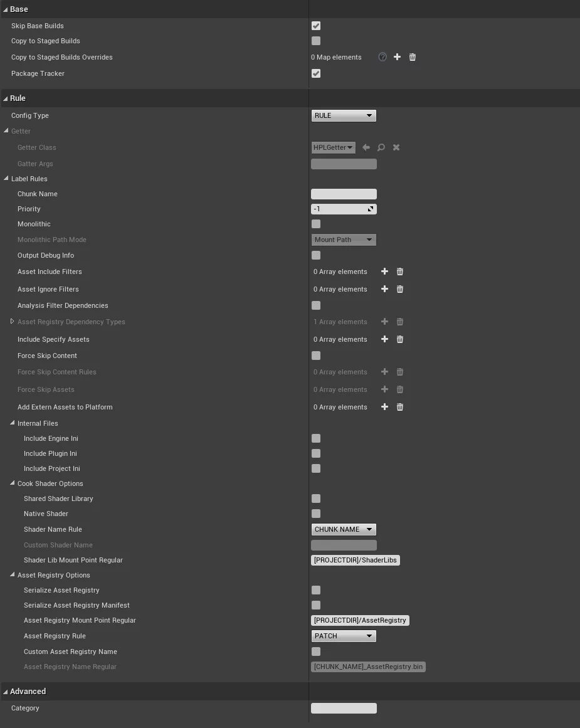Viewport: 580px width, 728px height.
Task: Edit Asset Registry Mount Point Regular path
Action: 360,620
